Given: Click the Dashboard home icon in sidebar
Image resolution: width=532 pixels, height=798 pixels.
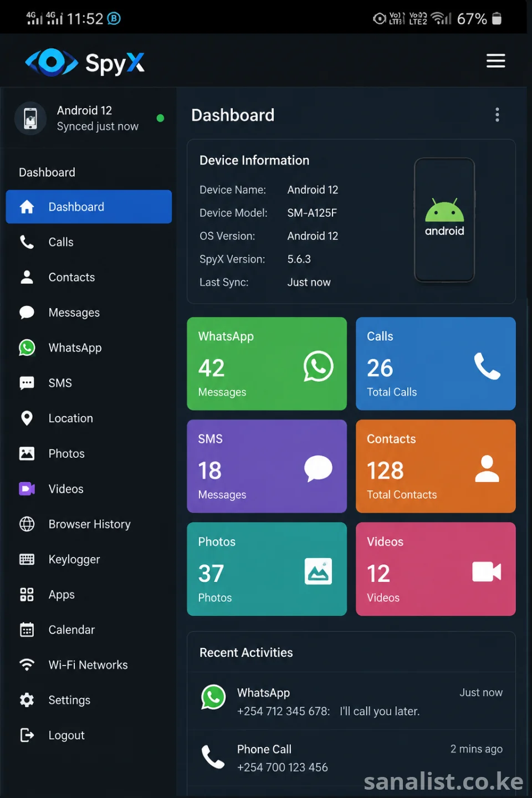Looking at the screenshot, I should (27, 207).
